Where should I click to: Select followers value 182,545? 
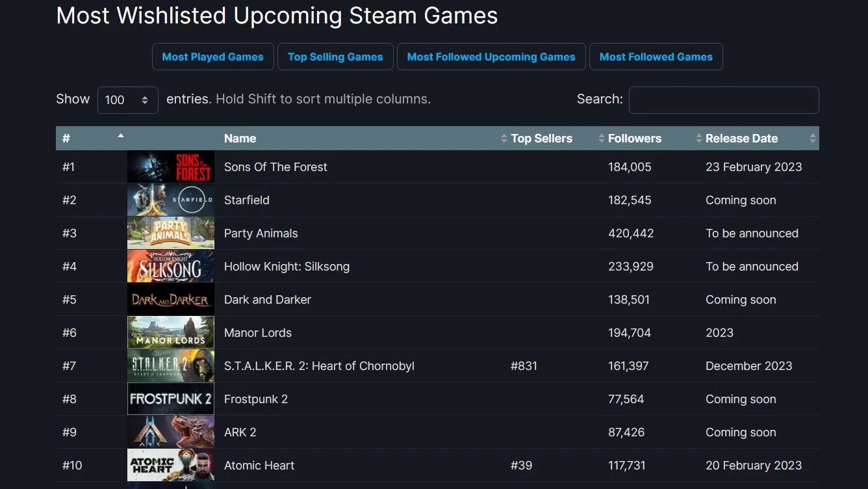630,200
